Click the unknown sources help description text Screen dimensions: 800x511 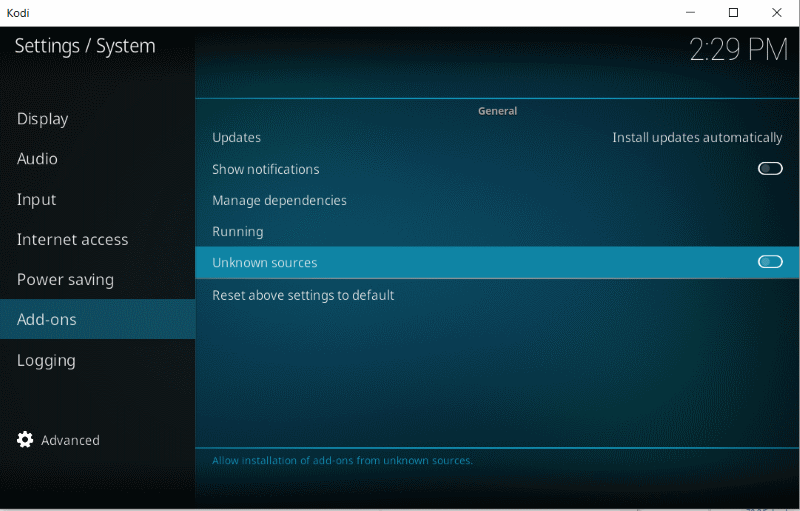tap(342, 461)
